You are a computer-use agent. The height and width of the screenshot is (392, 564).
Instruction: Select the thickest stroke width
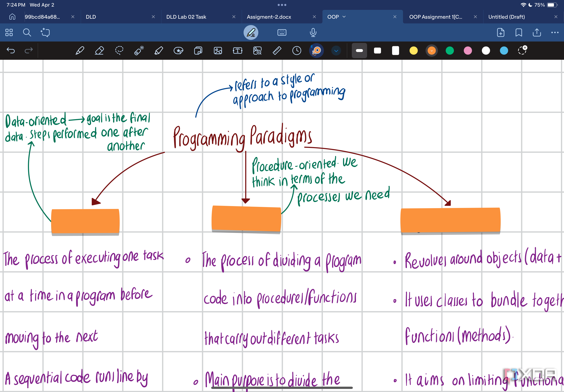(x=396, y=51)
